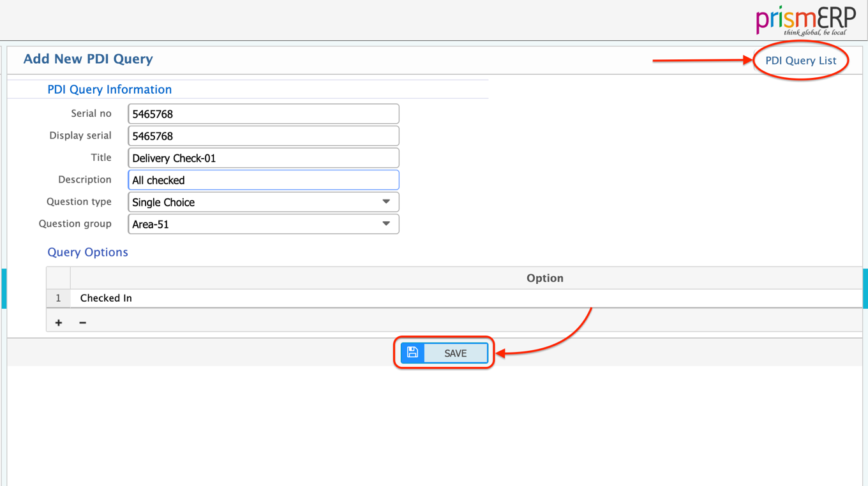This screenshot has height=486, width=868.
Task: Open the PDI Query List link
Action: pyautogui.click(x=800, y=61)
